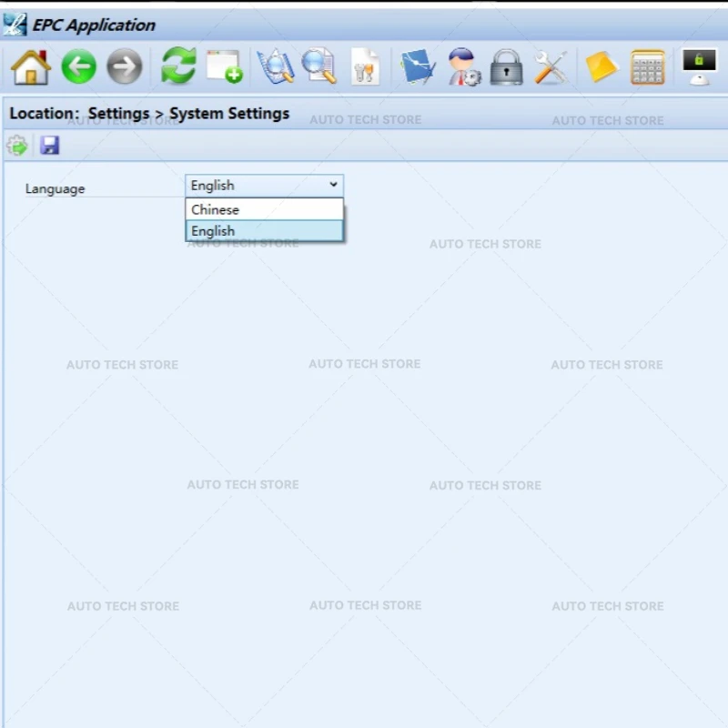Open the wrench and screwdriver settings icon
Viewport: 728px width, 728px height.
click(x=551, y=67)
